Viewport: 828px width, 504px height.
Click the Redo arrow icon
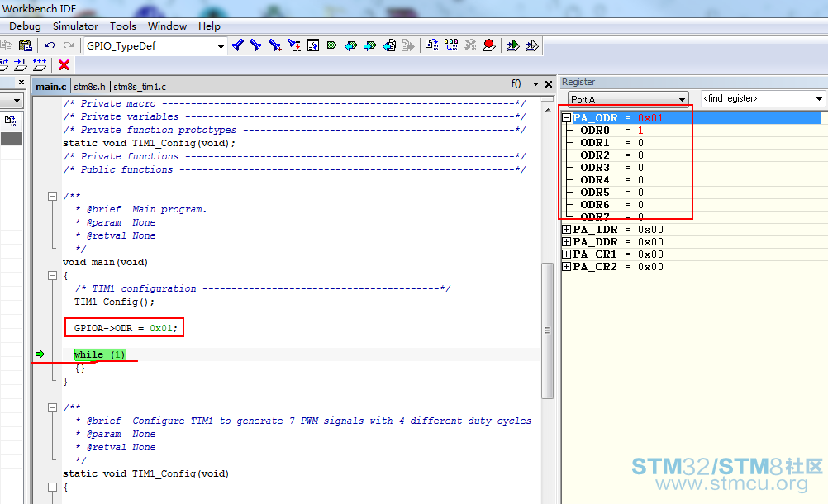tap(69, 45)
